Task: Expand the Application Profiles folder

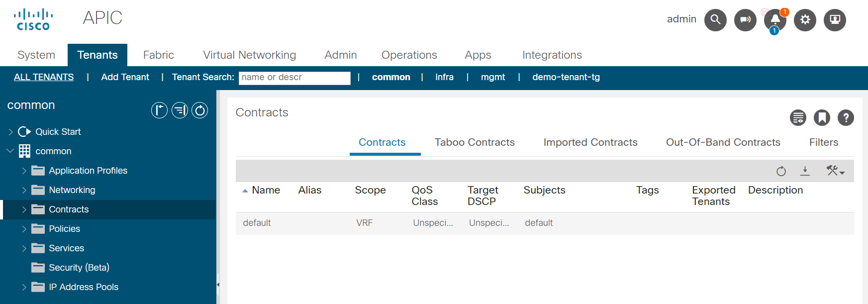Action: (x=24, y=171)
